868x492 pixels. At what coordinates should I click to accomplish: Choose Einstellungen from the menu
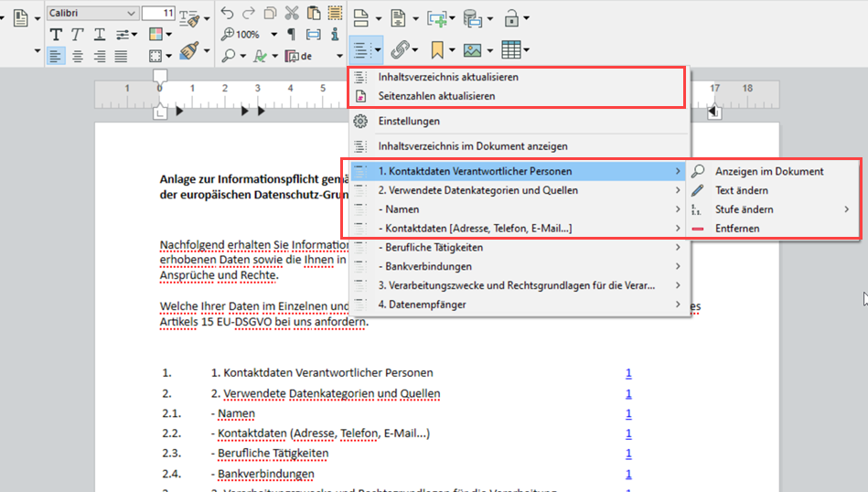409,121
